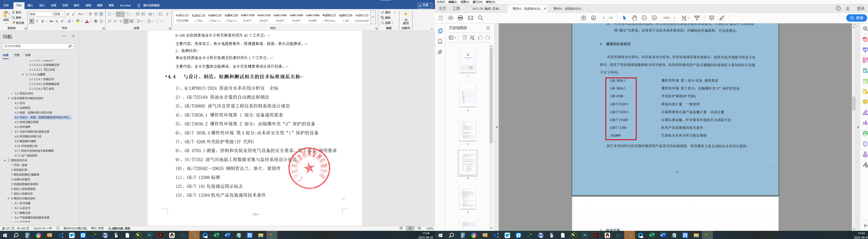868x239 pixels.
Task: Toggle center paragraph alignment
Action: pos(115,21)
